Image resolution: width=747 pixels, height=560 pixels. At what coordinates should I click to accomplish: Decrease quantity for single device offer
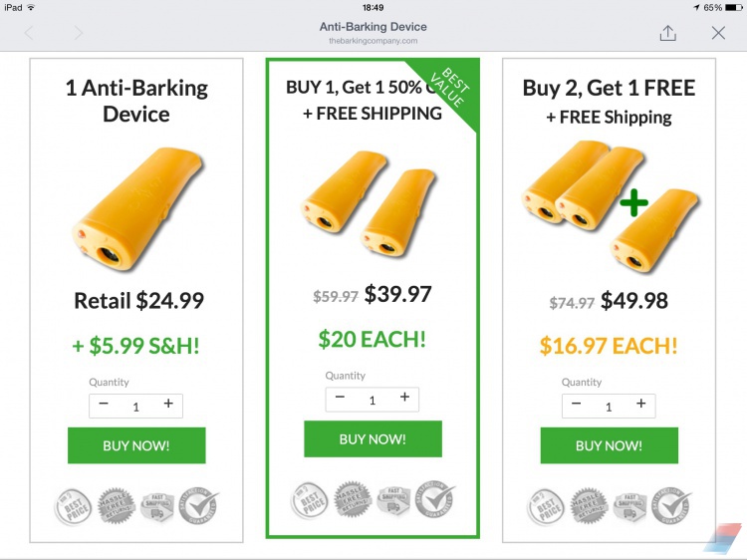point(104,404)
